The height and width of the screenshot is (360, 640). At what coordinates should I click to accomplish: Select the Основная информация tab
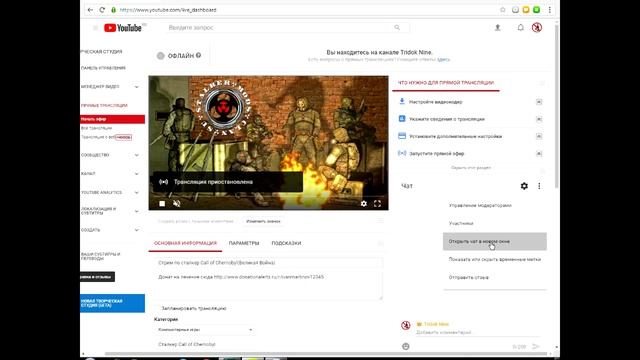click(x=185, y=243)
